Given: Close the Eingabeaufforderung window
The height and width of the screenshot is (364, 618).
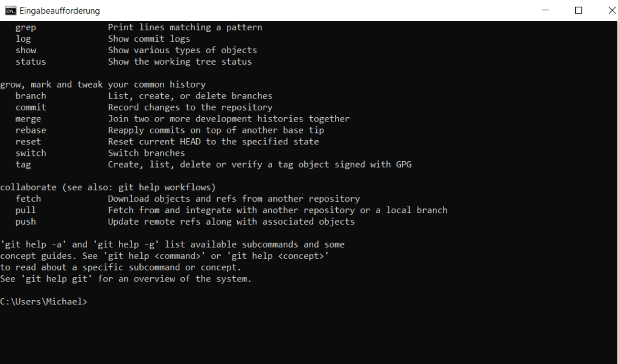Looking at the screenshot, I should (611, 10).
